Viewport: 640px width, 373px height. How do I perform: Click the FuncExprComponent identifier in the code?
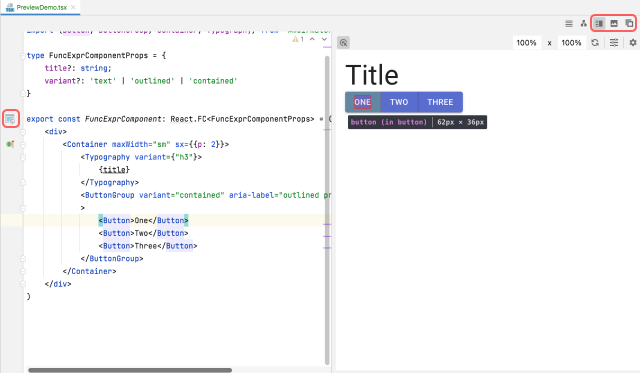point(123,119)
